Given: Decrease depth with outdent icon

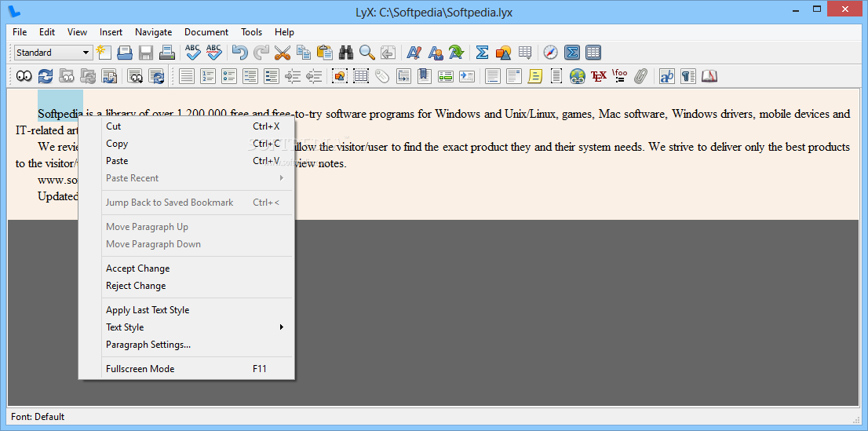Looking at the screenshot, I should click(314, 76).
